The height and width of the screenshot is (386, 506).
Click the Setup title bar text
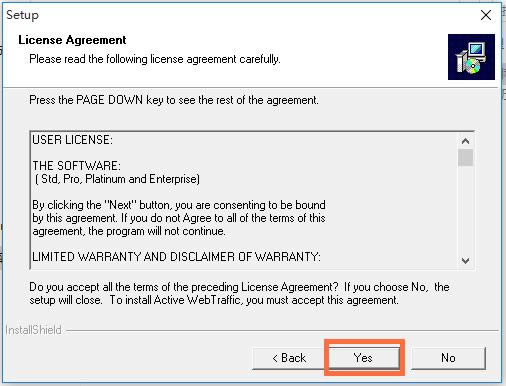[x=22, y=15]
